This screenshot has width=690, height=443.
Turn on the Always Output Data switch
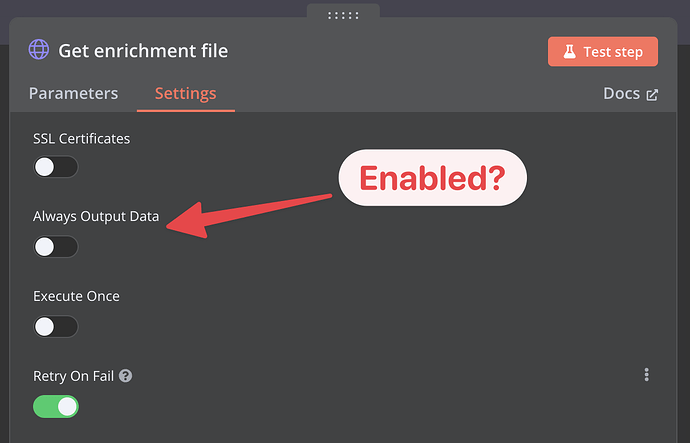click(56, 247)
